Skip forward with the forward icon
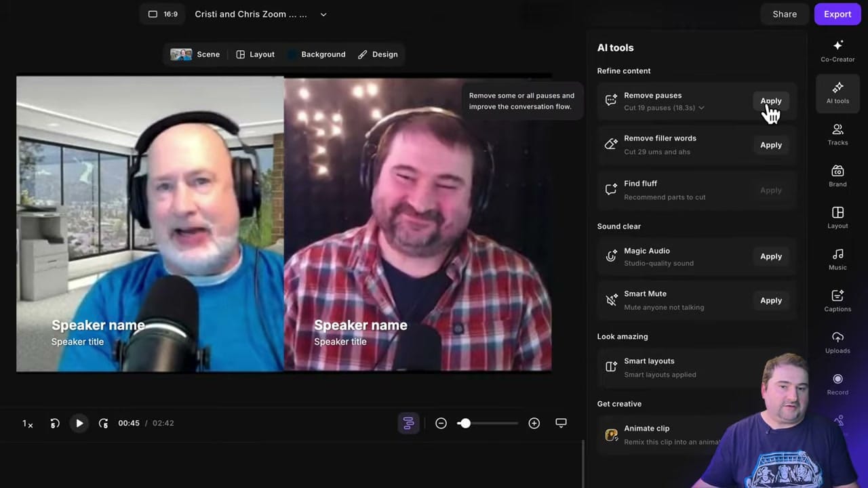868x488 pixels. [103, 423]
